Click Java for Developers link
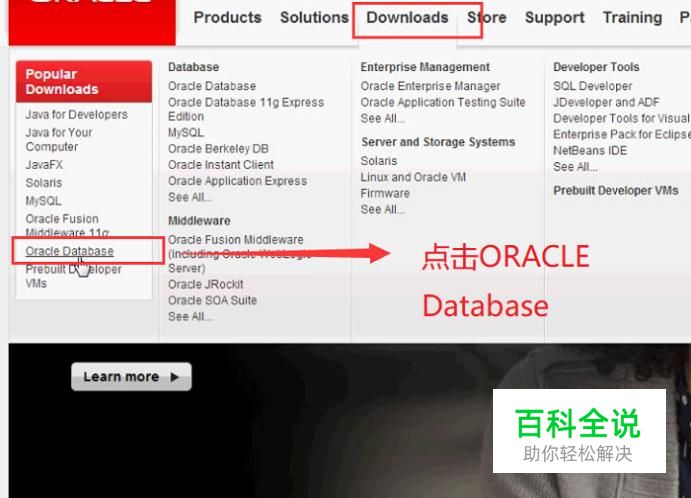The width and height of the screenshot is (691, 498). point(76,115)
